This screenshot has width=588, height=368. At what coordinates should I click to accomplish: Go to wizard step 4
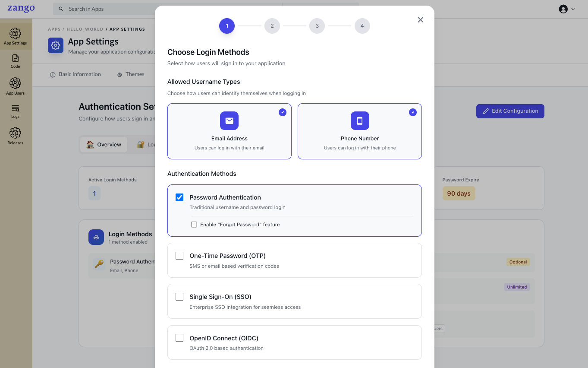pyautogui.click(x=362, y=26)
